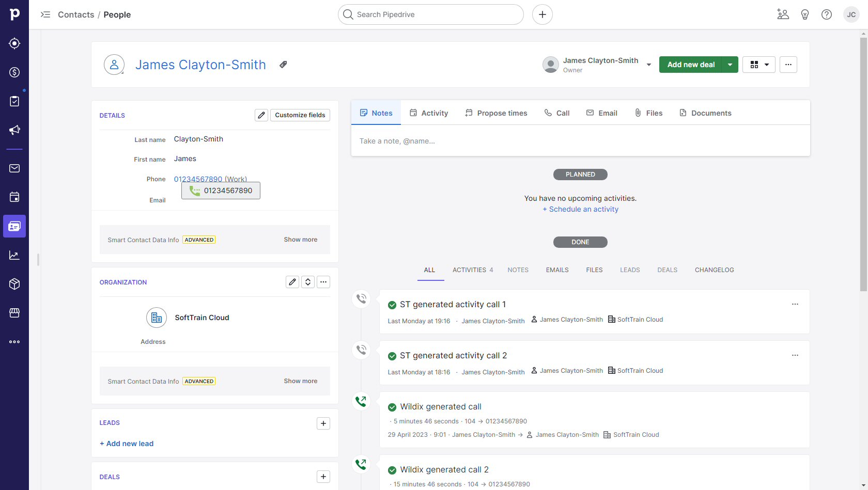868x490 pixels.
Task: Open the layout view switcher dropdown
Action: 759,65
